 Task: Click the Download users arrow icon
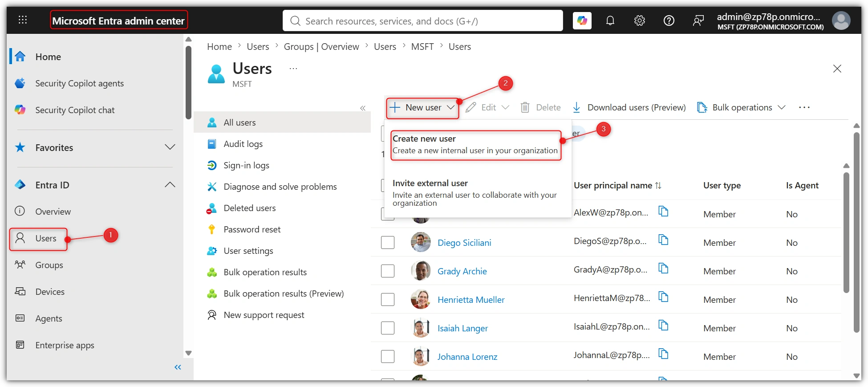576,107
